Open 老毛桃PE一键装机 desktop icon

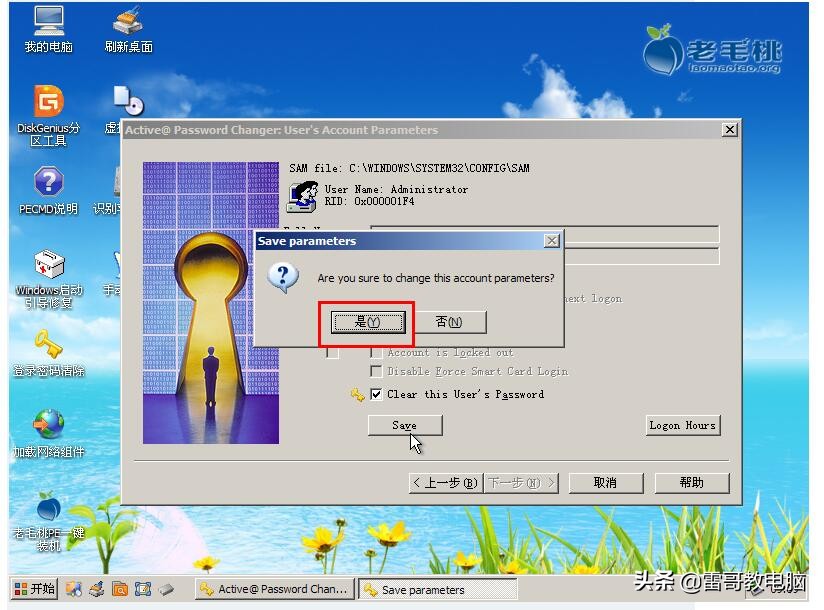click(x=49, y=521)
